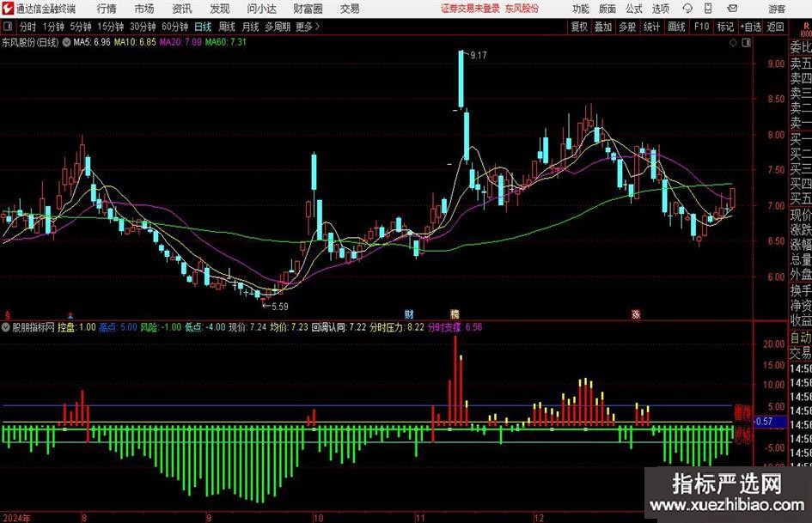Open the 公式 formula menu

(x=634, y=9)
